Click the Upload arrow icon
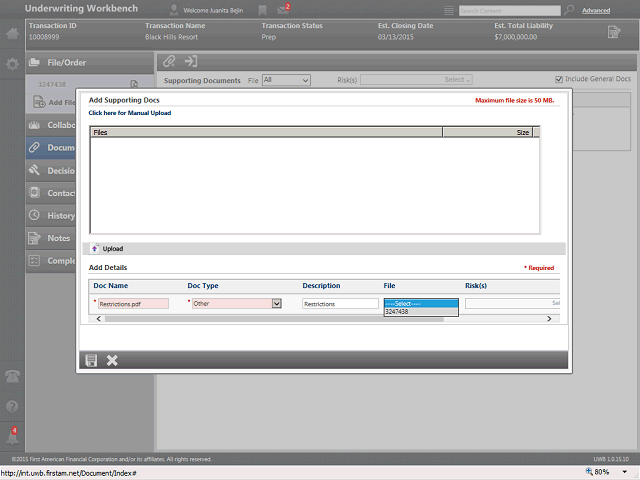The height and width of the screenshot is (480, 640). click(94, 249)
